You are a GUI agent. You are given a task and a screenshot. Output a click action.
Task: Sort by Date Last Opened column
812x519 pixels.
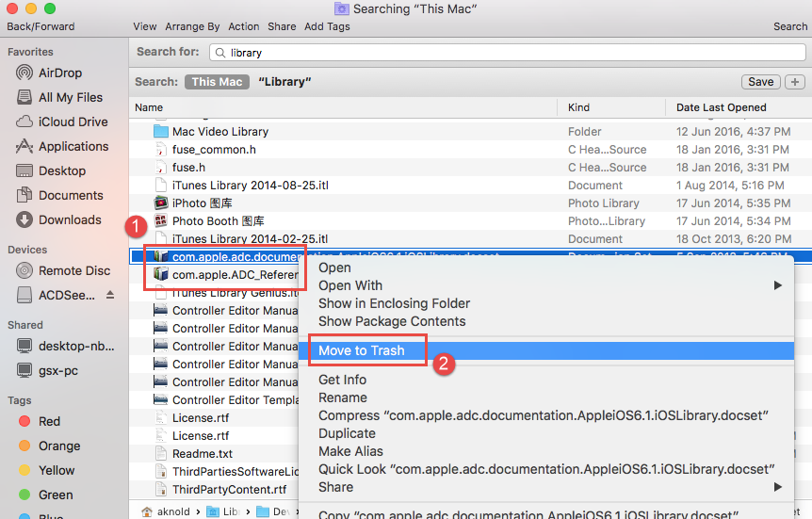click(722, 107)
